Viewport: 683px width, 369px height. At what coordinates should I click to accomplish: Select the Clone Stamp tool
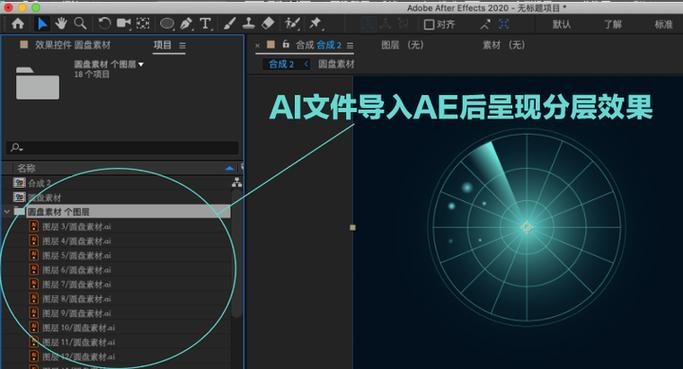tap(249, 24)
